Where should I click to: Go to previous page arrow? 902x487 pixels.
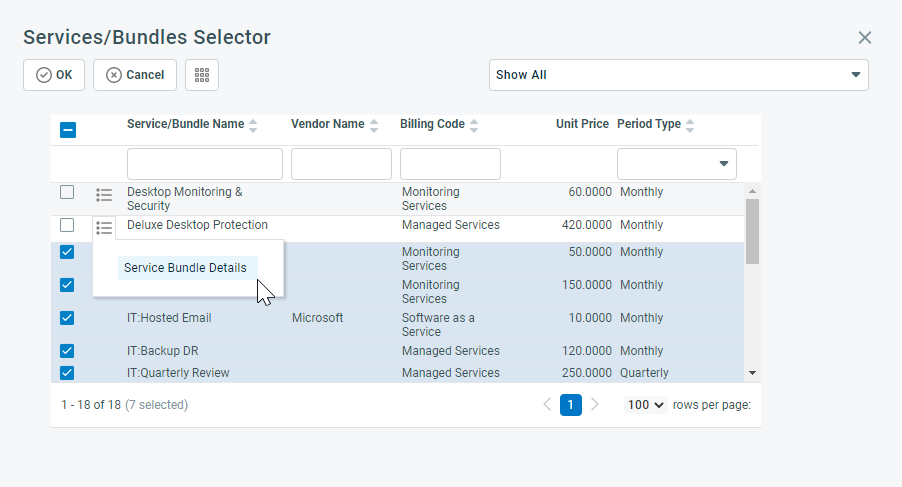(547, 404)
